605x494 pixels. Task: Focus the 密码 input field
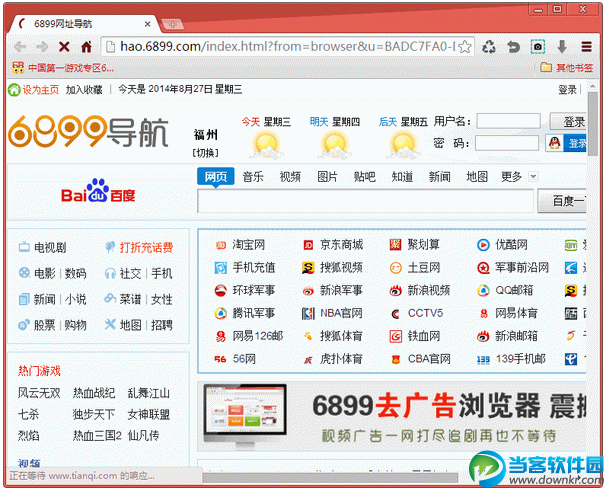(x=507, y=143)
